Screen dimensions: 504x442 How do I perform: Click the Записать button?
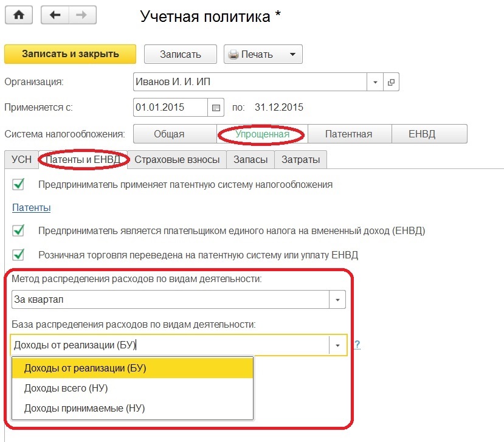tap(181, 54)
